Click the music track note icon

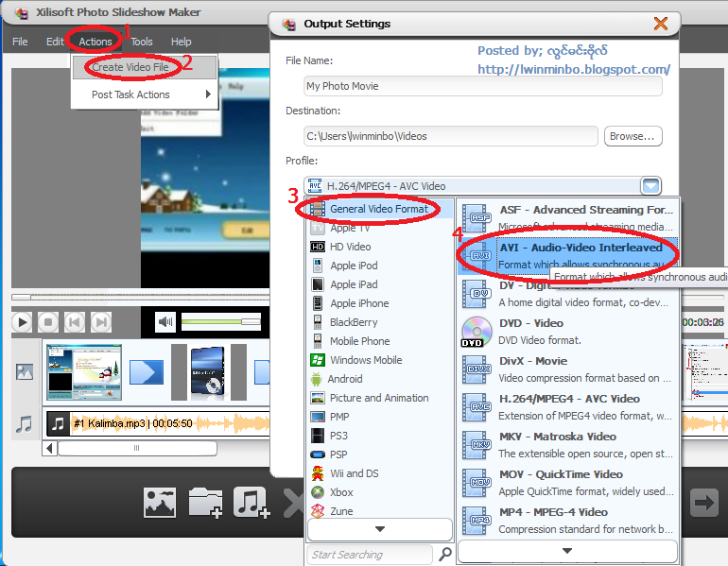[25, 424]
